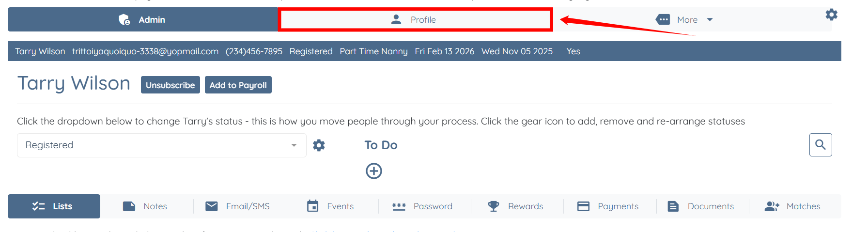Screen dimensions: 868x232
Task: Click the gear icon next to status dropdown
Action: pos(319,145)
